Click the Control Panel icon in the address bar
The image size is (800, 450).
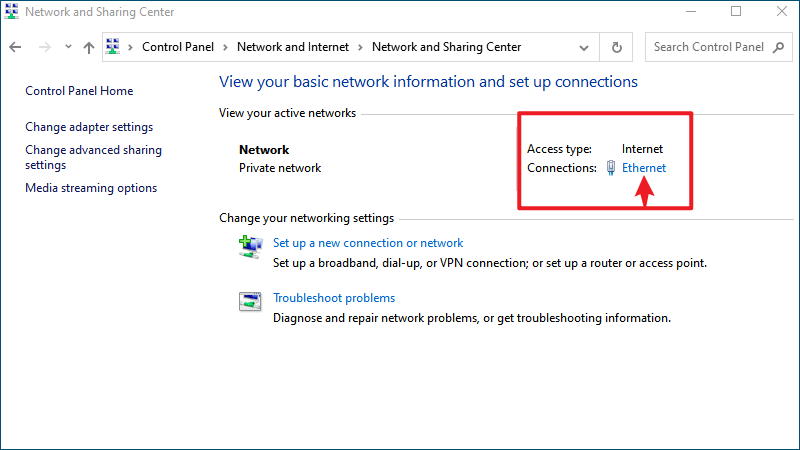113,46
